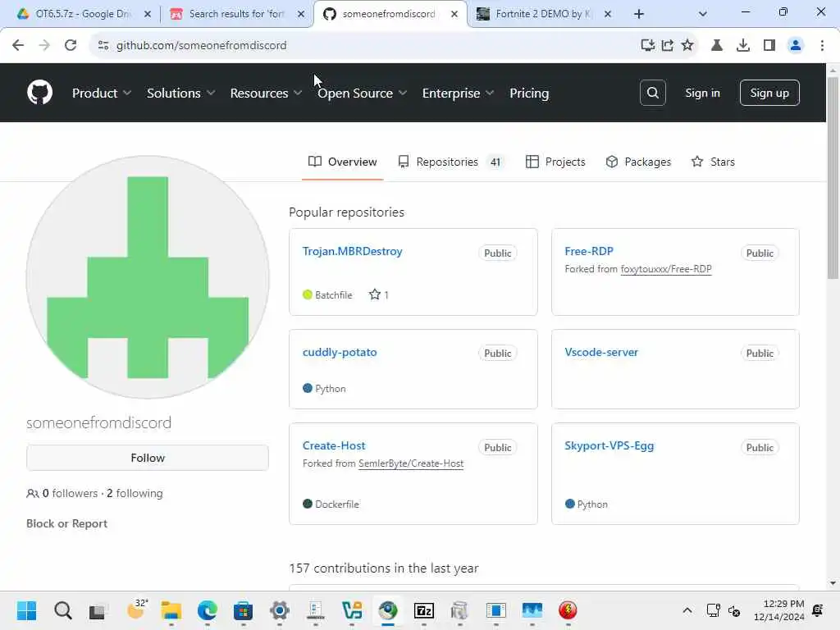Image resolution: width=840 pixels, height=630 pixels.
Task: Open Trojan.MBRDestroy repository
Action: pos(352,251)
